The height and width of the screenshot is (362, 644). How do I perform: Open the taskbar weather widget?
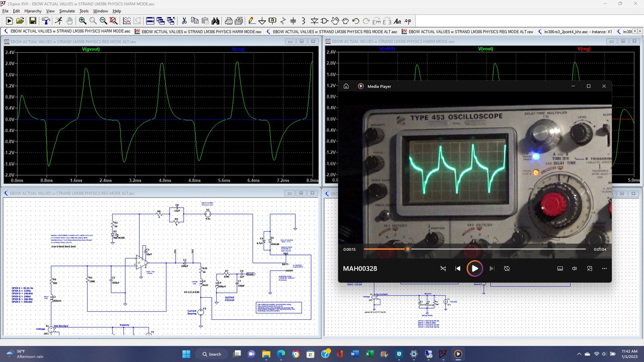click(x=24, y=354)
